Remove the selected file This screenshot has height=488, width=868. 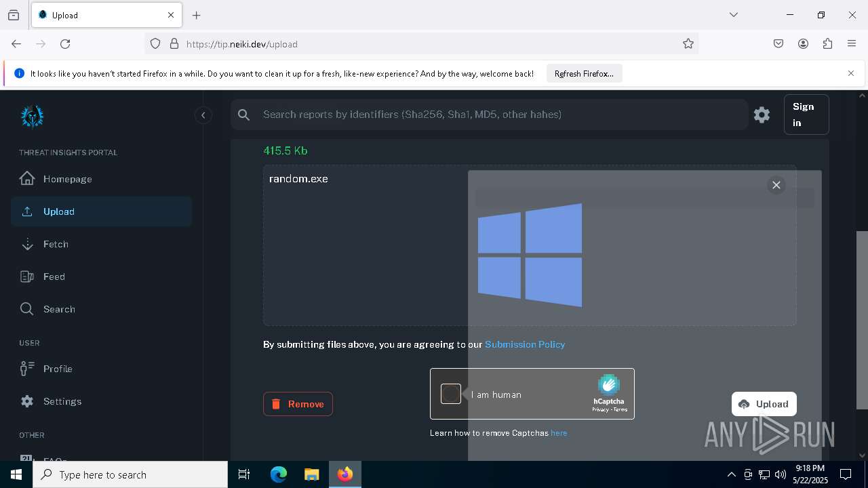(x=298, y=404)
